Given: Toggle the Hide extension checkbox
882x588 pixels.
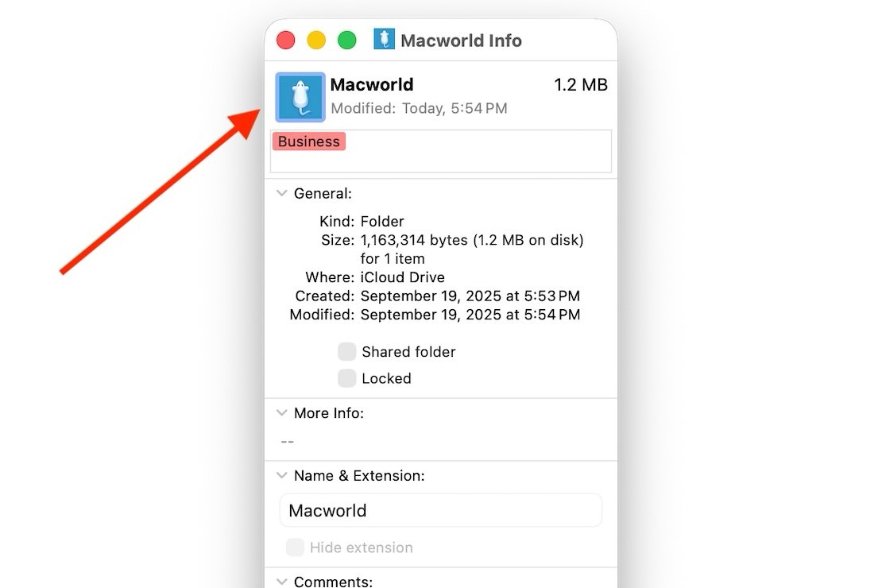Looking at the screenshot, I should (296, 547).
